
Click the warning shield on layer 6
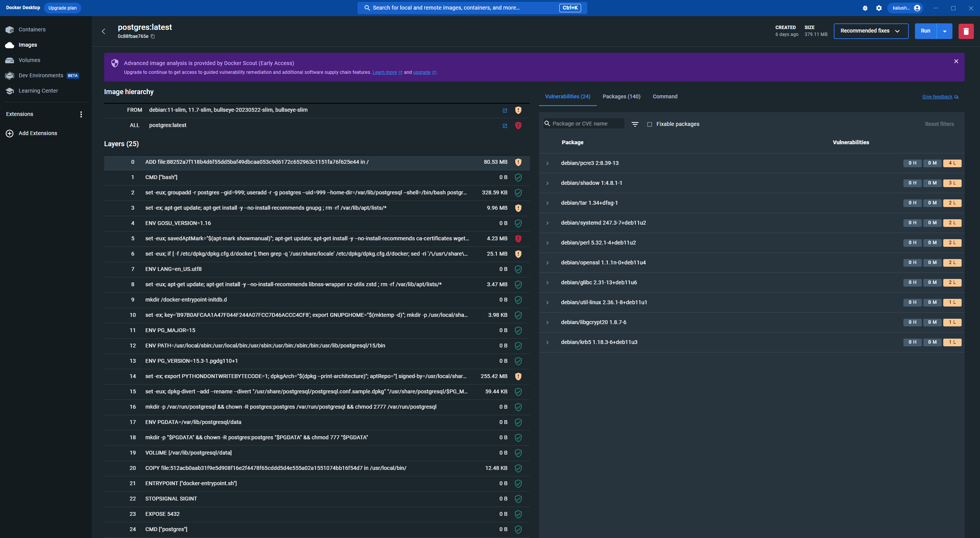[518, 254]
